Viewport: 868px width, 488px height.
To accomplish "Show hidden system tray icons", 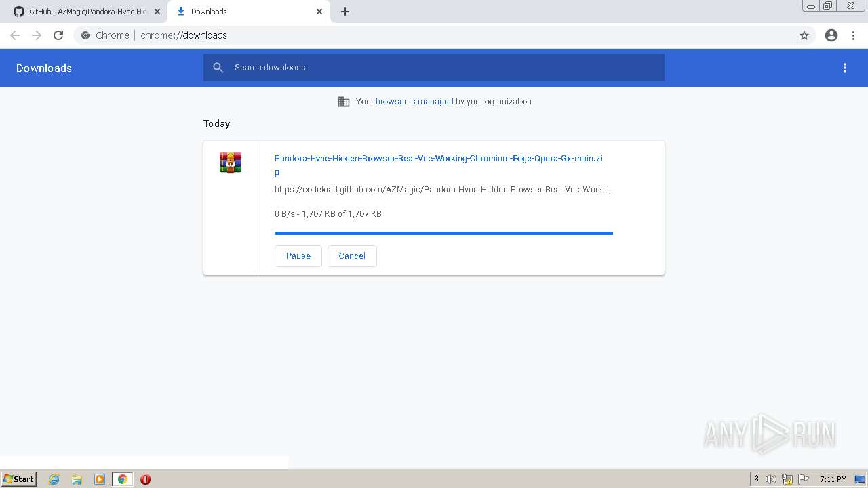I will click(x=756, y=479).
